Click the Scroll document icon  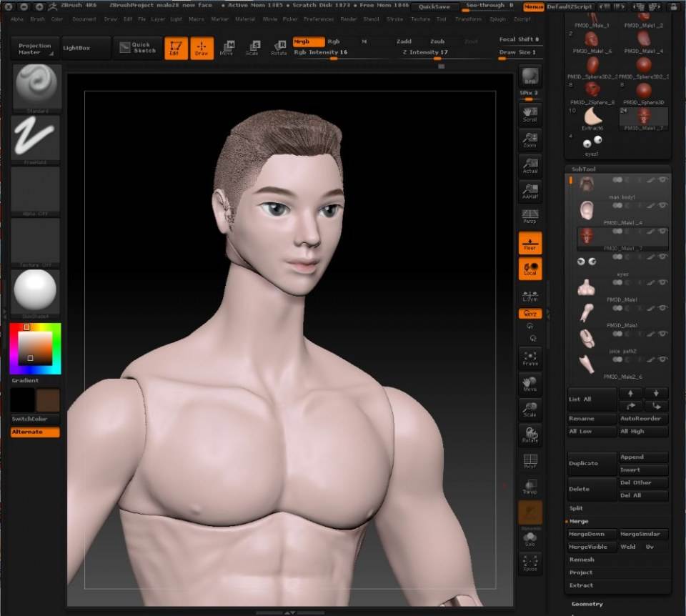tap(530, 114)
